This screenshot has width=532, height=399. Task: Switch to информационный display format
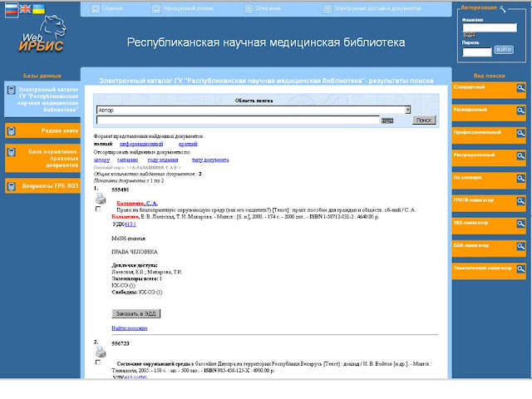coord(141,144)
